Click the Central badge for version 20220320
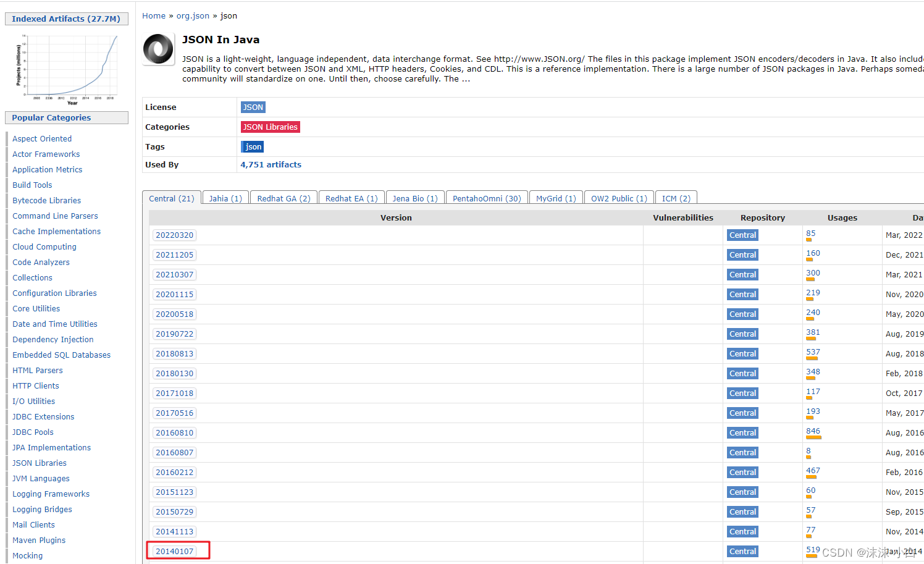Image resolution: width=924 pixels, height=564 pixels. [x=742, y=235]
